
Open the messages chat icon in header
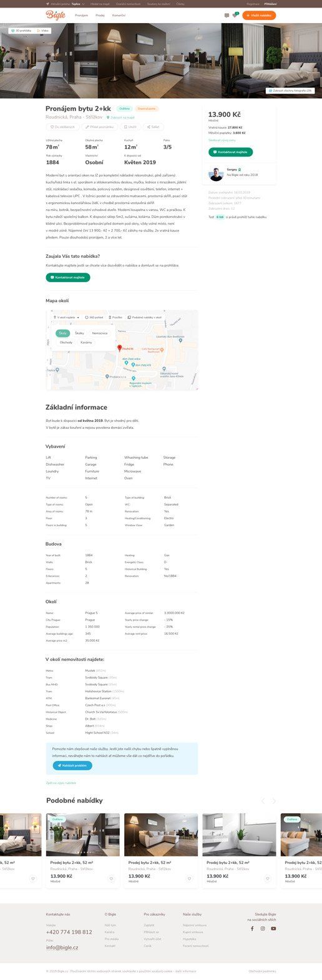coord(227,16)
